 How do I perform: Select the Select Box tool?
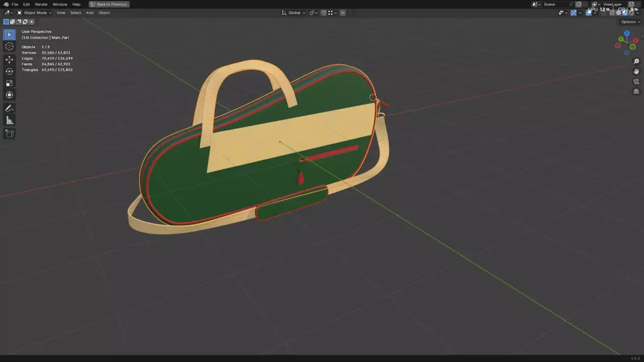[9, 35]
